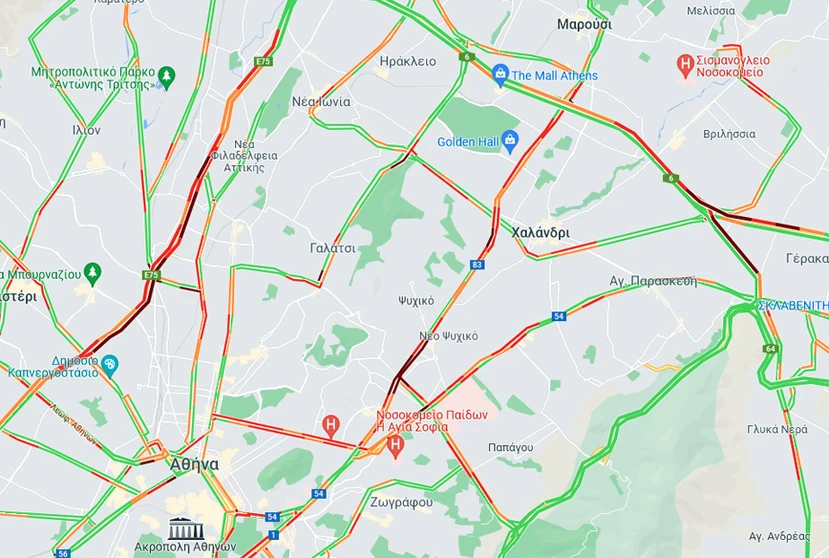Select the Μαρούσι district label

584,24
